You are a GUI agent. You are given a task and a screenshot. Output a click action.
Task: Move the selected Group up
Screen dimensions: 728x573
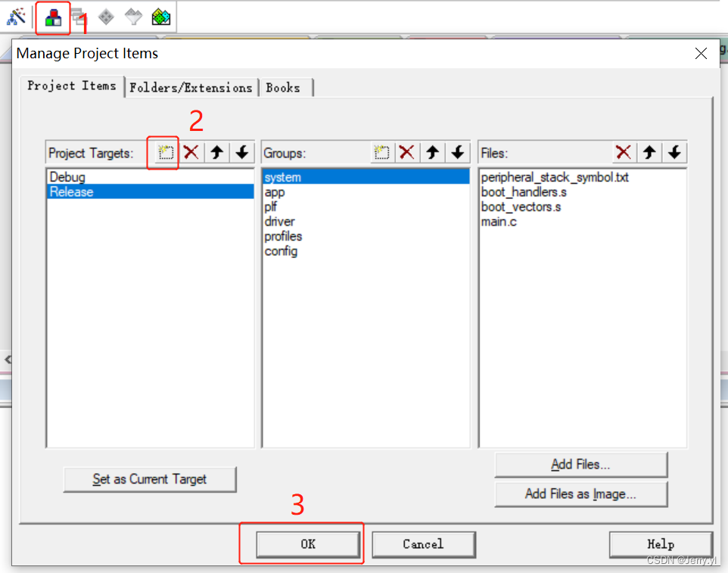433,152
